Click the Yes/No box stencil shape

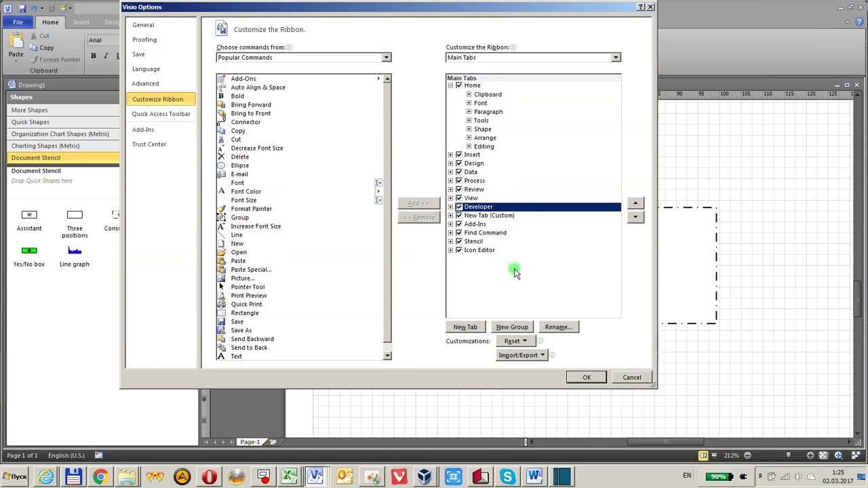pos(29,256)
